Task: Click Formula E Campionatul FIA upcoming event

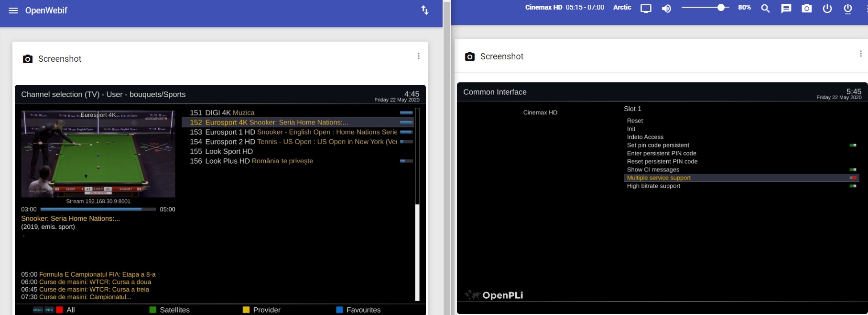Action: pyautogui.click(x=88, y=274)
